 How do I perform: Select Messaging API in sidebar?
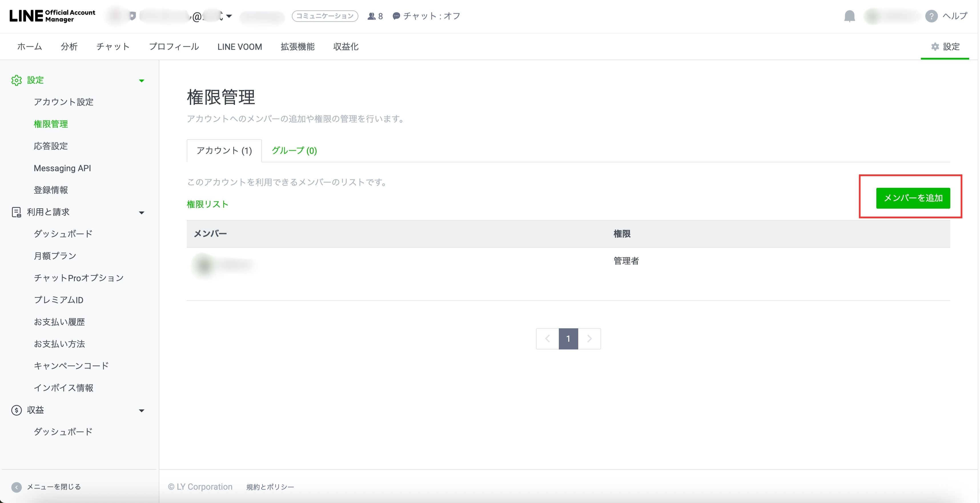tap(62, 168)
